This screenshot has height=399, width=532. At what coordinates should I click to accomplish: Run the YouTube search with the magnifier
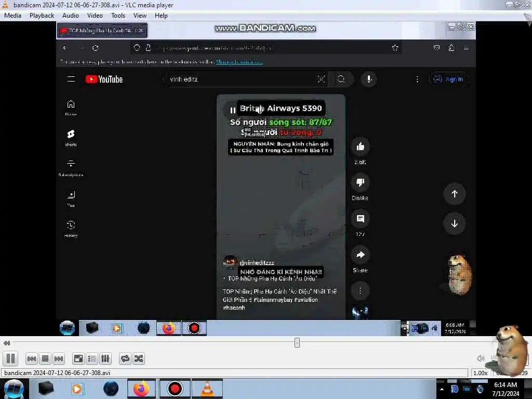[341, 79]
